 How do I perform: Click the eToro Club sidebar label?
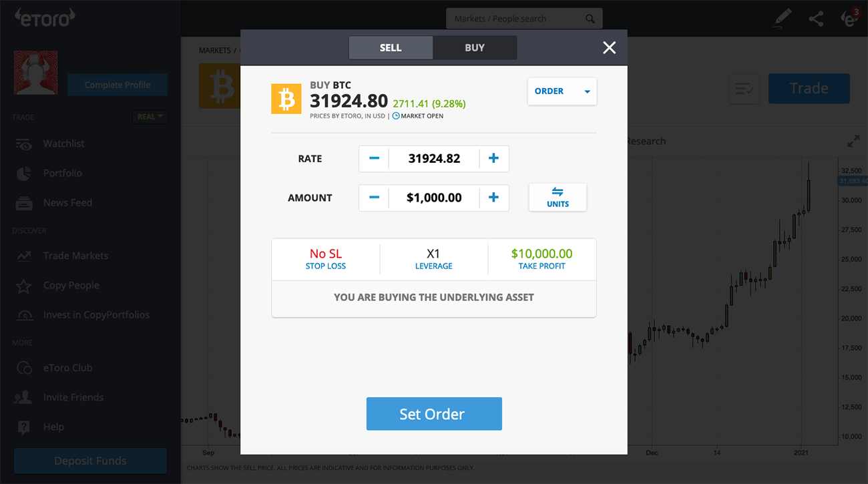click(x=68, y=368)
